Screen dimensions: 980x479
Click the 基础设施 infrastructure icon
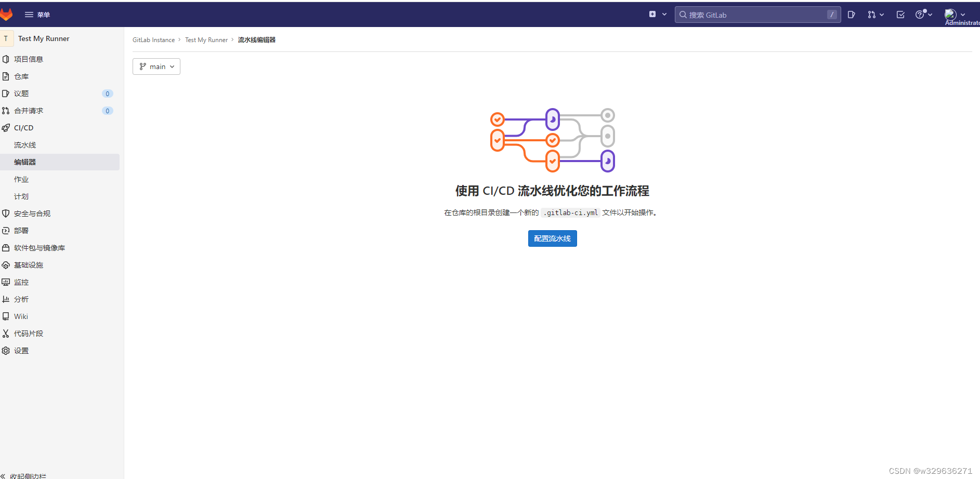pos(6,265)
